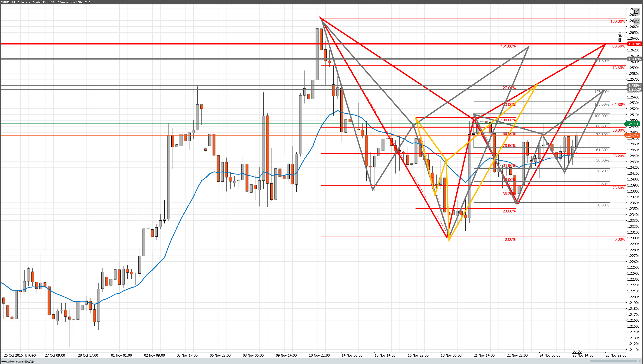Select the grey 1.26046 price tag
This screenshot has height=364, width=643.
(x=634, y=59)
